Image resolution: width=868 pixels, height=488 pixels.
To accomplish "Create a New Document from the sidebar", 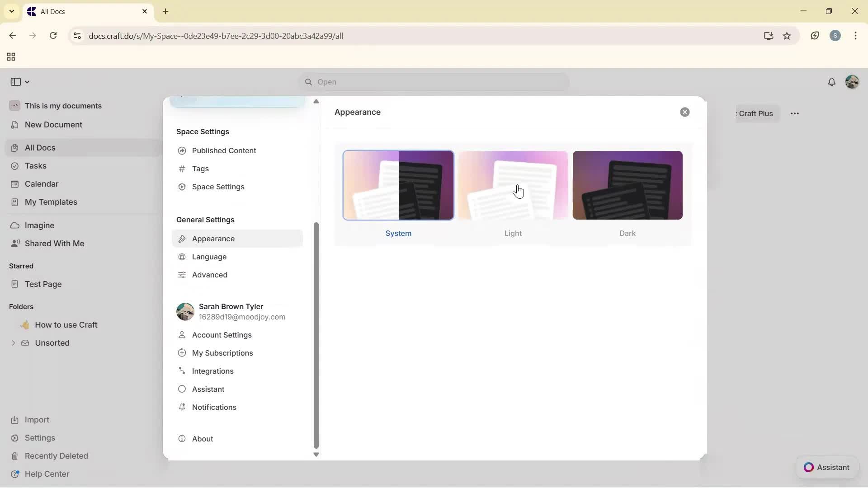I will pyautogui.click(x=53, y=125).
